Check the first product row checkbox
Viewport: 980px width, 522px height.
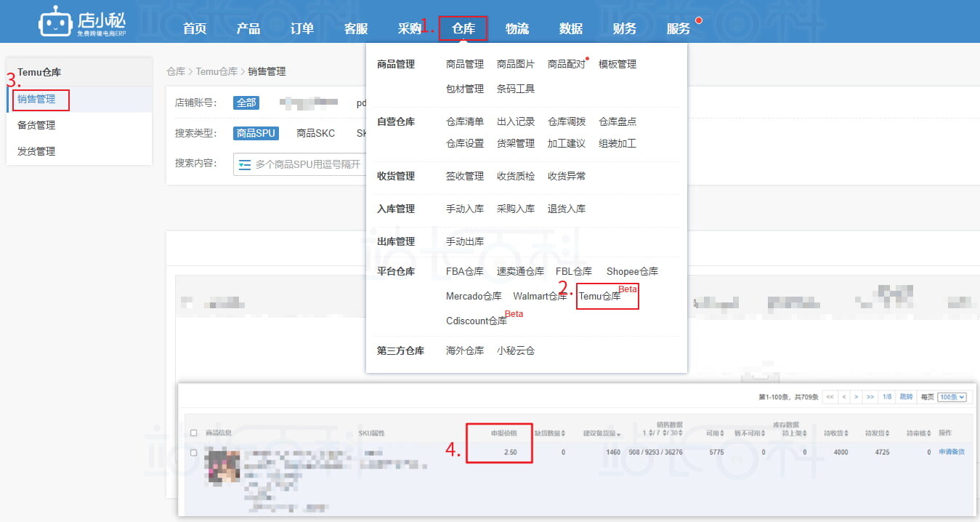point(193,452)
